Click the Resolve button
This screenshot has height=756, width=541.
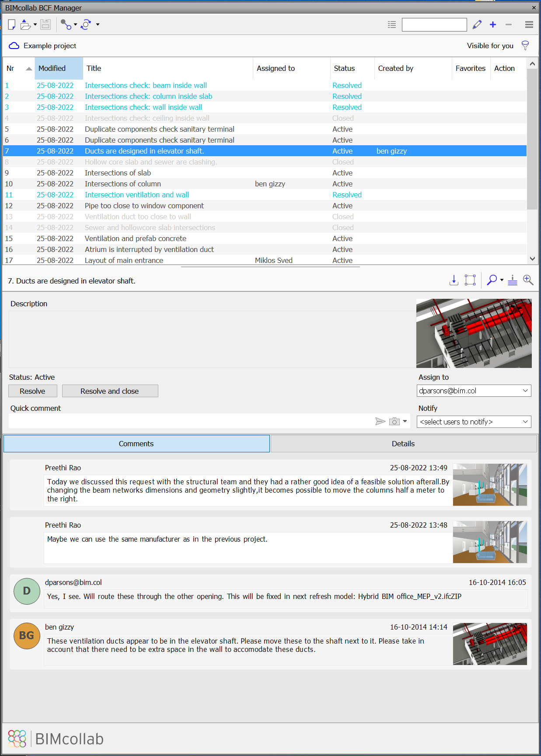(x=32, y=391)
